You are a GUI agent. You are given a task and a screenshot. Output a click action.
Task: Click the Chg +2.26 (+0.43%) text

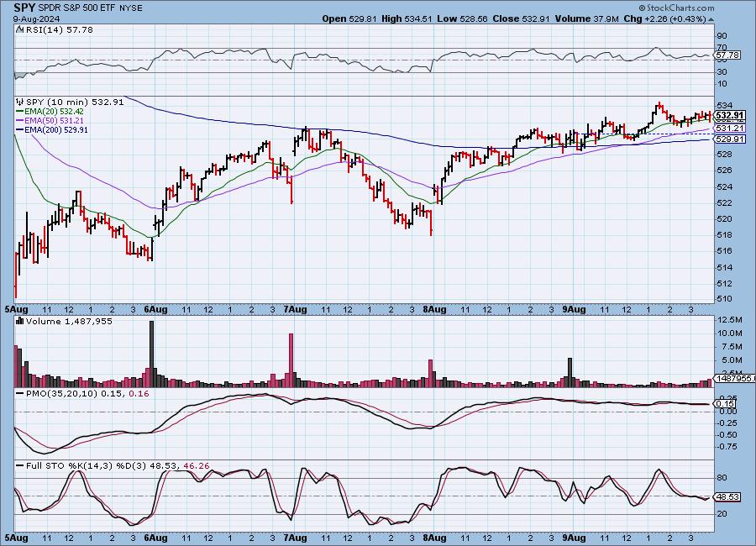pos(665,18)
